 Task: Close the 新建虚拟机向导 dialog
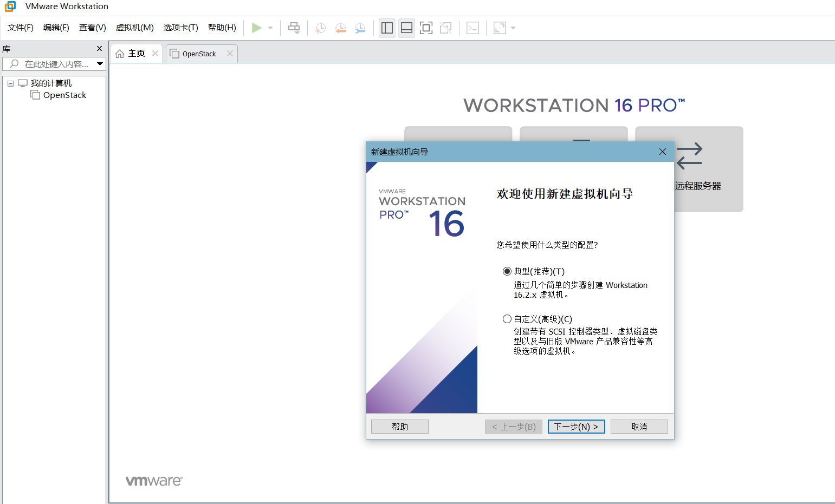point(663,152)
